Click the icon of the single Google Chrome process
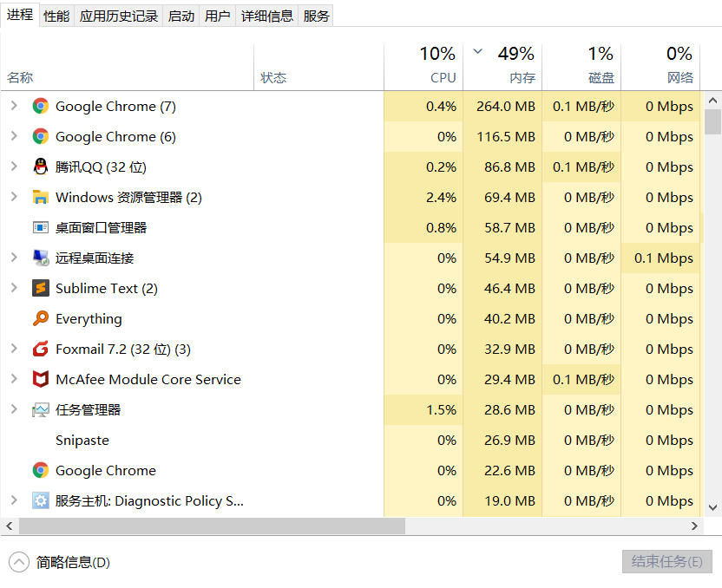Screen dimensions: 722x588 pyautogui.click(x=41, y=470)
